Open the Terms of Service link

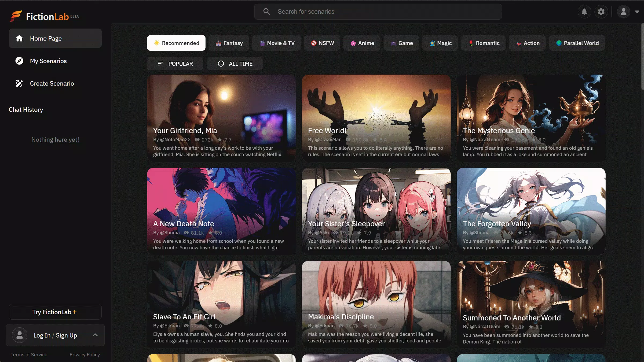point(29,354)
